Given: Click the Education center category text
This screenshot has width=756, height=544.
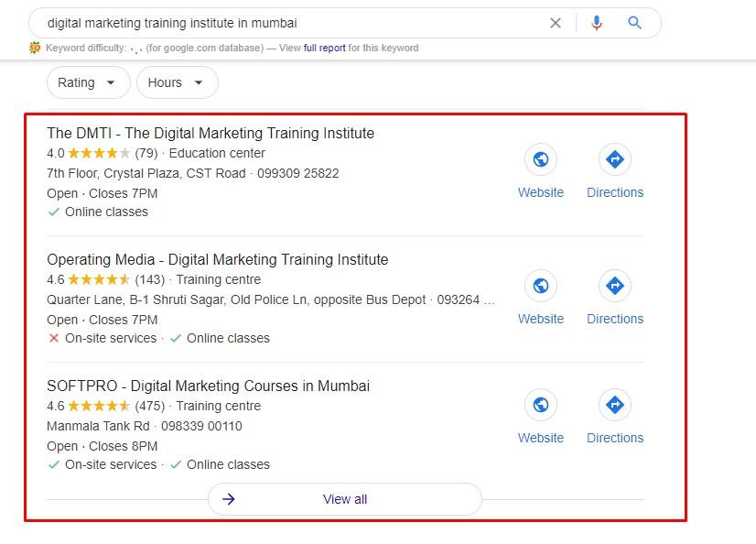Looking at the screenshot, I should click(x=217, y=153).
